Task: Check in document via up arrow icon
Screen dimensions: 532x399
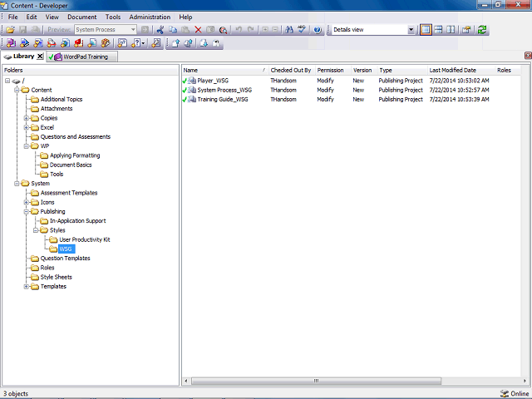Action: [175, 43]
